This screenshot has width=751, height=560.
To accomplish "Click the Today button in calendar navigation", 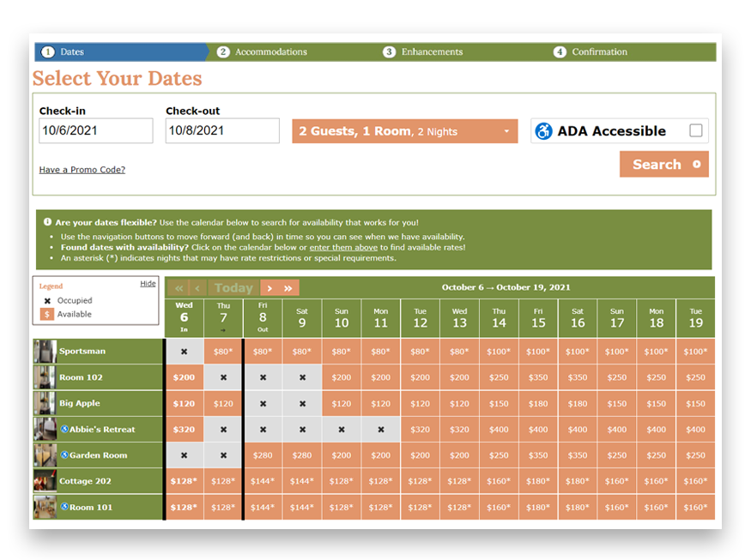I will [233, 287].
